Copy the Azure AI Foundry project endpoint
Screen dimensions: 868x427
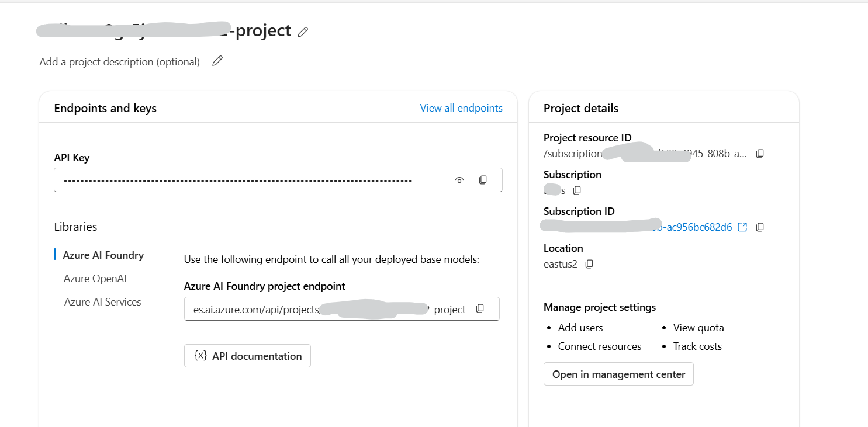click(480, 308)
